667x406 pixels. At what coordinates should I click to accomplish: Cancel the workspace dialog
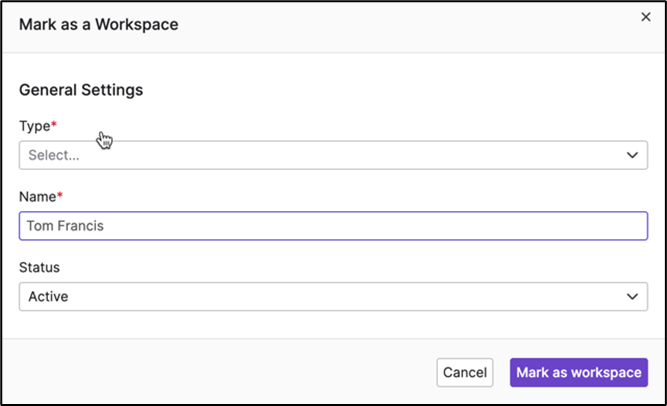point(465,372)
